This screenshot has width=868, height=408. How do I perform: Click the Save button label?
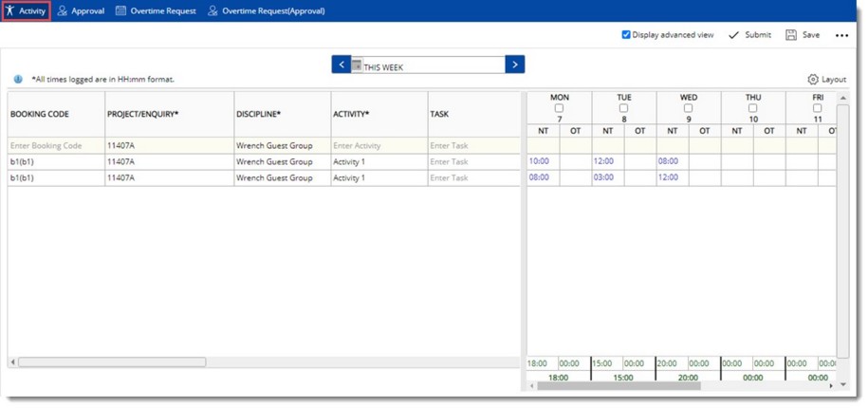tap(811, 35)
